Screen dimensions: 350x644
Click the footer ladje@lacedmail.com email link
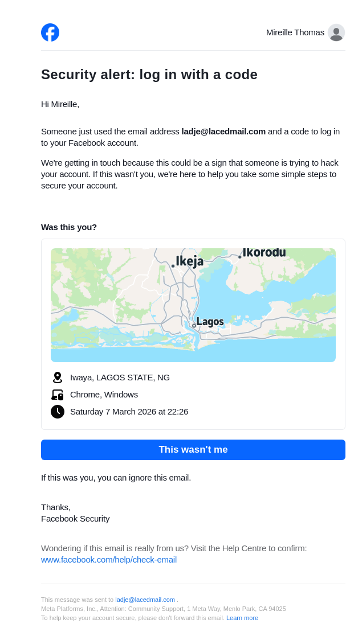pos(145,600)
